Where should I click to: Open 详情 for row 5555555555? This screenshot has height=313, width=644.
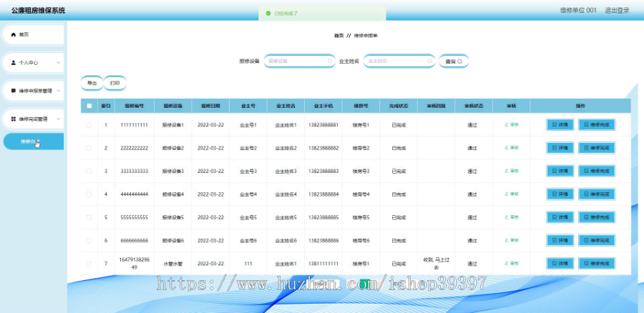pyautogui.click(x=560, y=217)
